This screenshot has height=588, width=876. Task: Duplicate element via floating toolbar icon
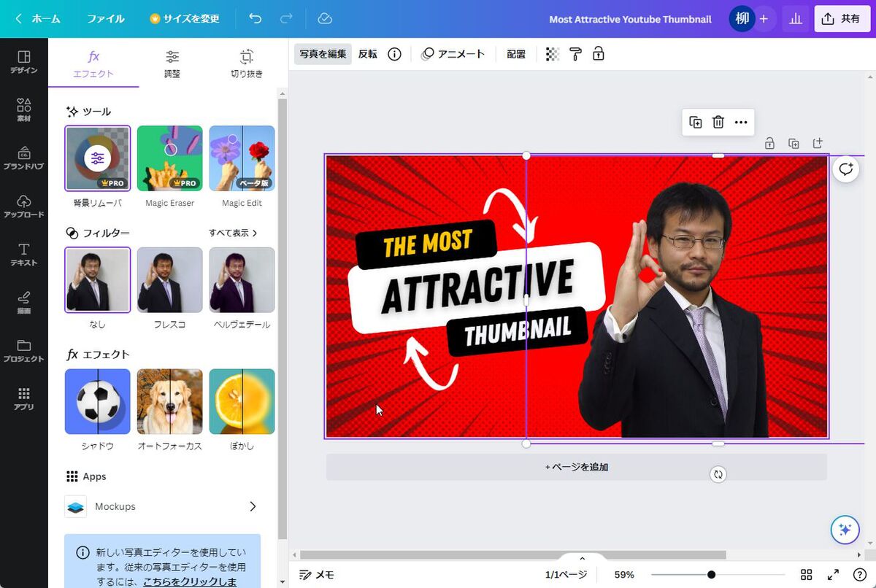696,123
